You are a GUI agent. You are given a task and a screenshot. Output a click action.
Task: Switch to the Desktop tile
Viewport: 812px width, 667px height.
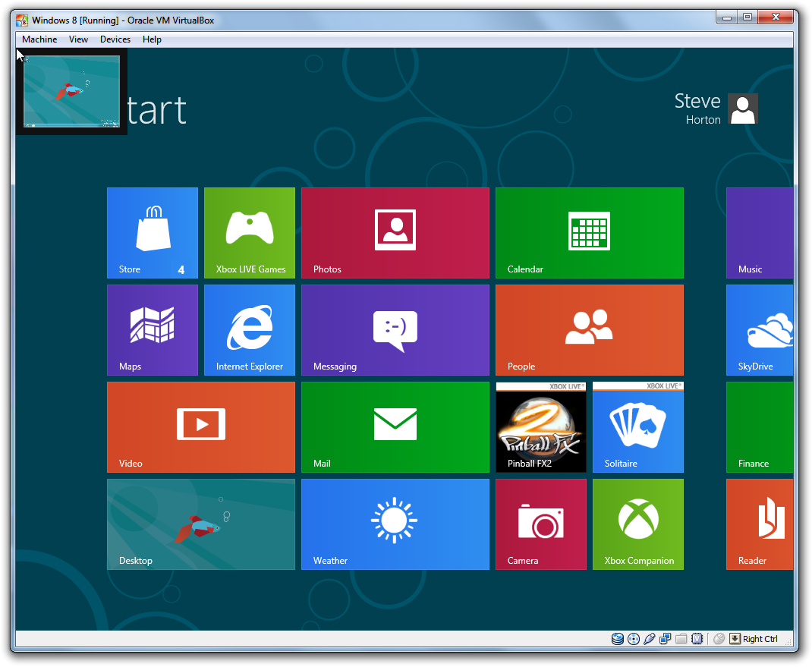click(201, 524)
